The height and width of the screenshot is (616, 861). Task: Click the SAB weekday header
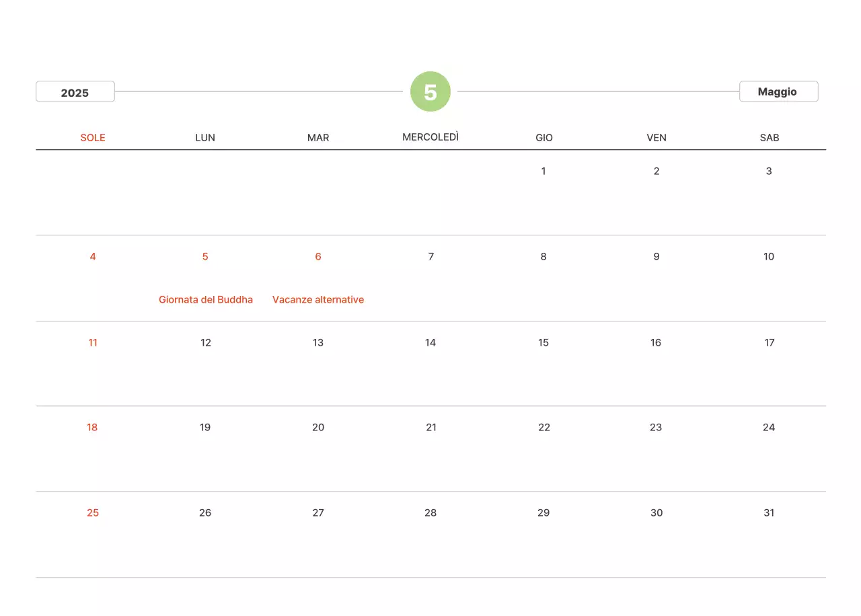pos(770,137)
